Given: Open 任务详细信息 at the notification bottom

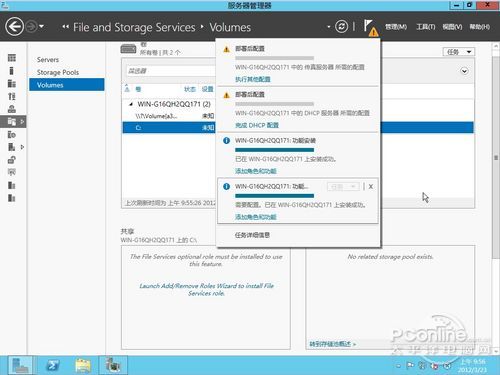Looking at the screenshot, I should pos(252,235).
